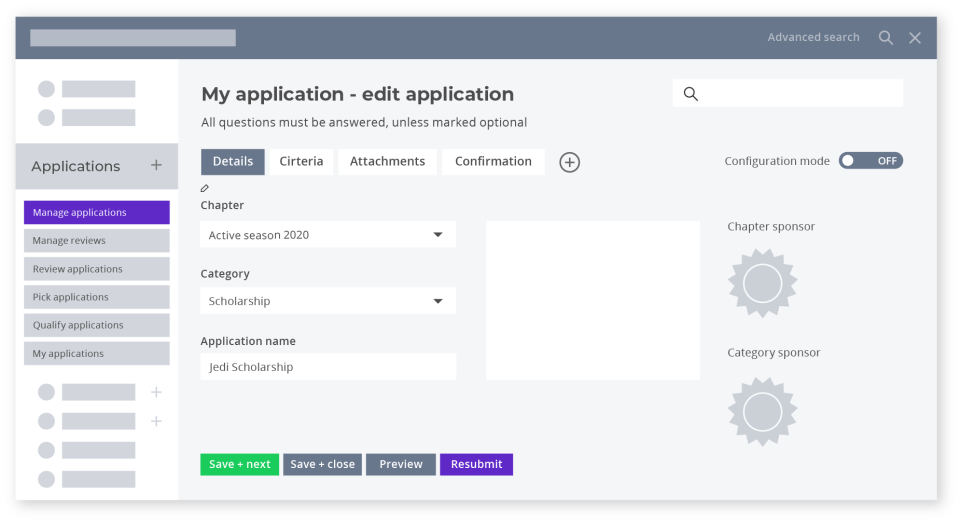The height and width of the screenshot is (523, 960).
Task: Click the pencil edit icon above Chapter
Action: (205, 188)
